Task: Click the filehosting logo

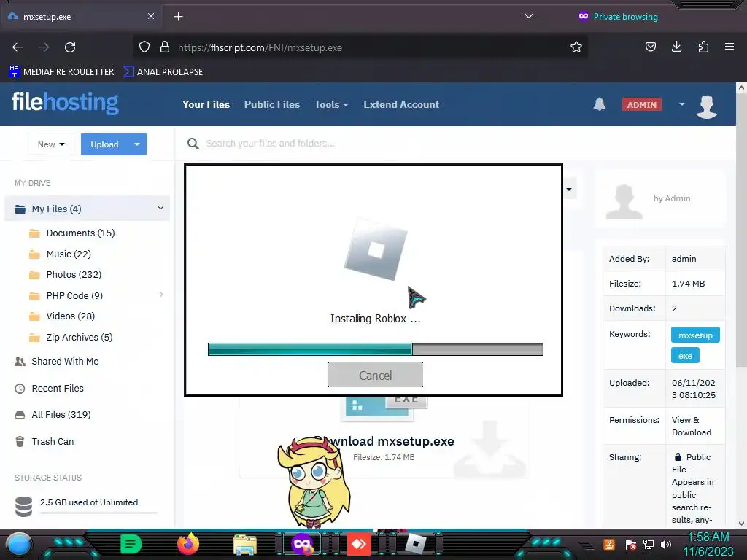Action: 65,103
